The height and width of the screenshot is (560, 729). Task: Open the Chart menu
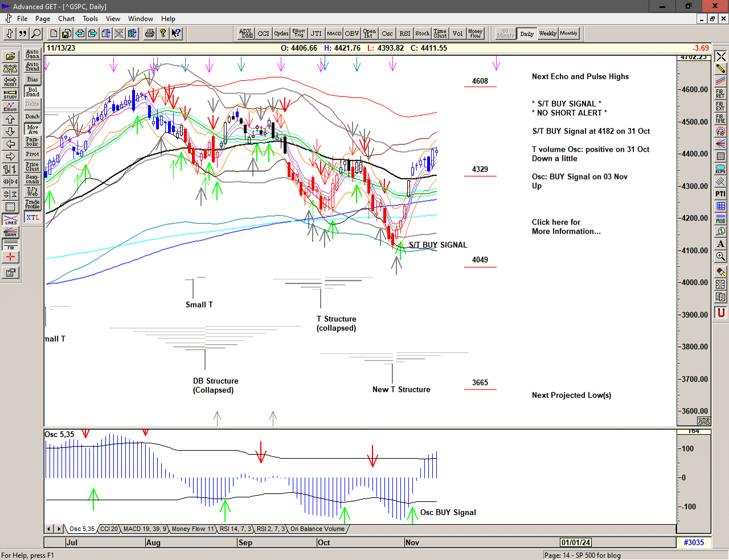[x=66, y=19]
